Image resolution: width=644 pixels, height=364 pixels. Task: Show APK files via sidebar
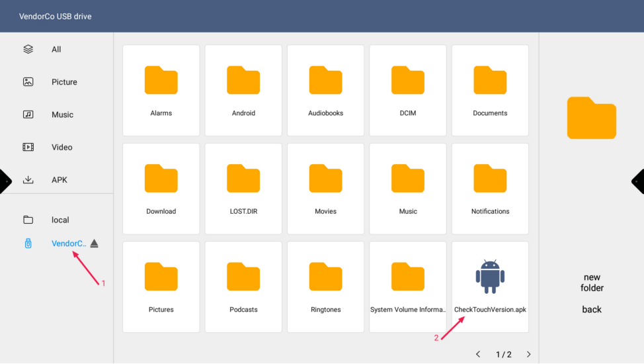point(59,180)
